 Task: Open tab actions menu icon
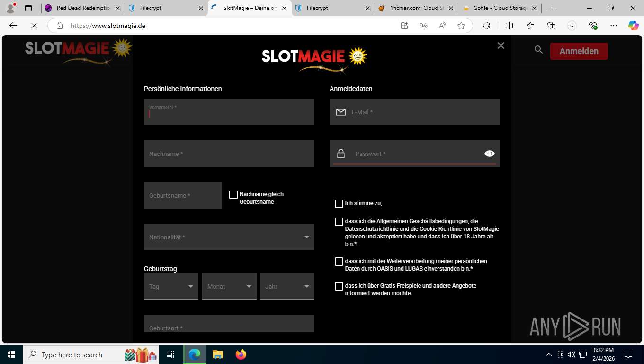click(28, 8)
